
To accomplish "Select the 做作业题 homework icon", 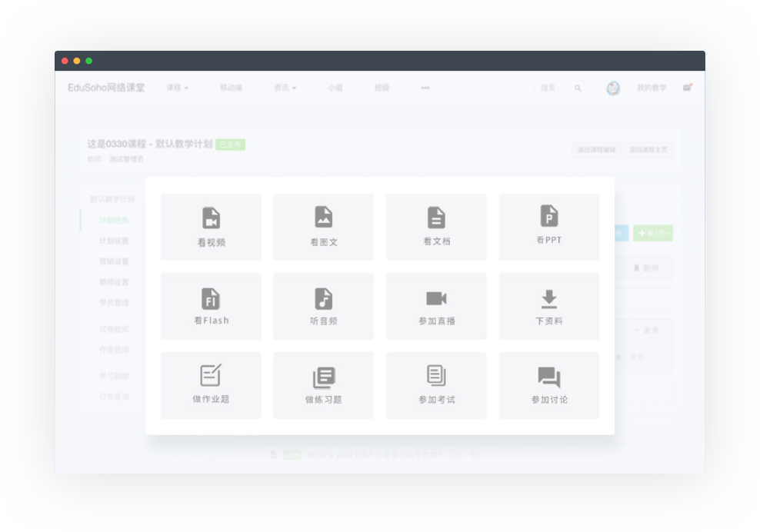I will point(211,376).
